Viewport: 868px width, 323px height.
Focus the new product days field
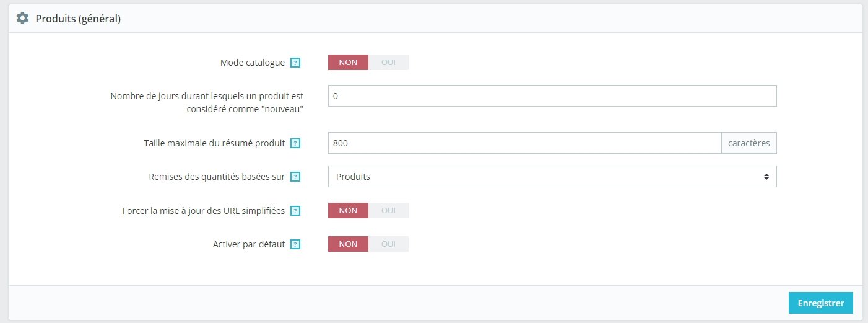coord(552,96)
